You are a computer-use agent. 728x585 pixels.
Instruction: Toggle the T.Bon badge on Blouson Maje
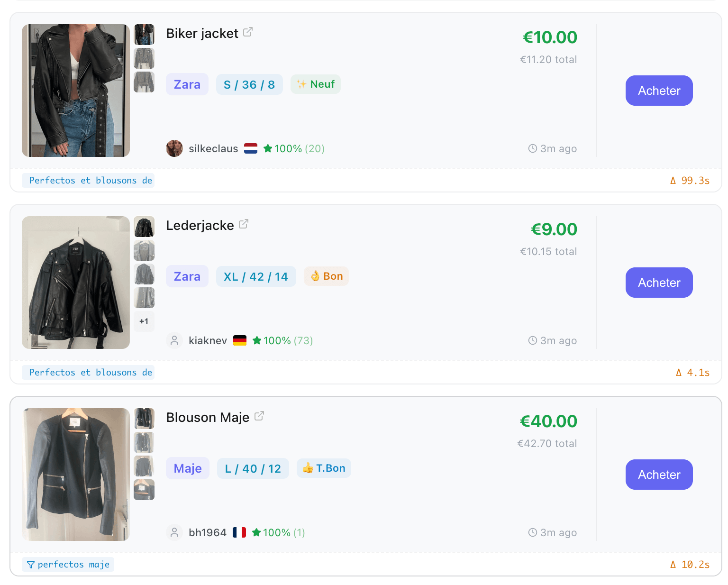(324, 468)
